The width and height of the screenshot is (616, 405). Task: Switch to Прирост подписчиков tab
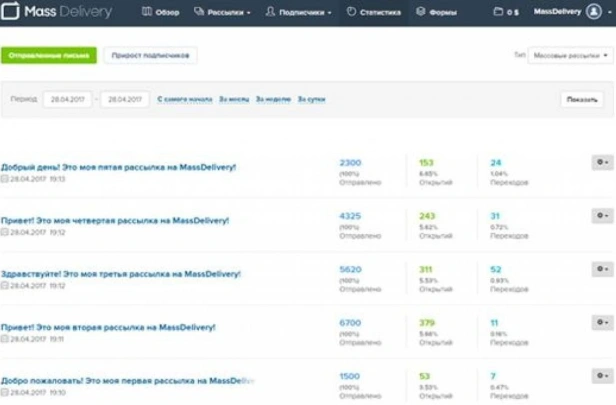coord(150,55)
